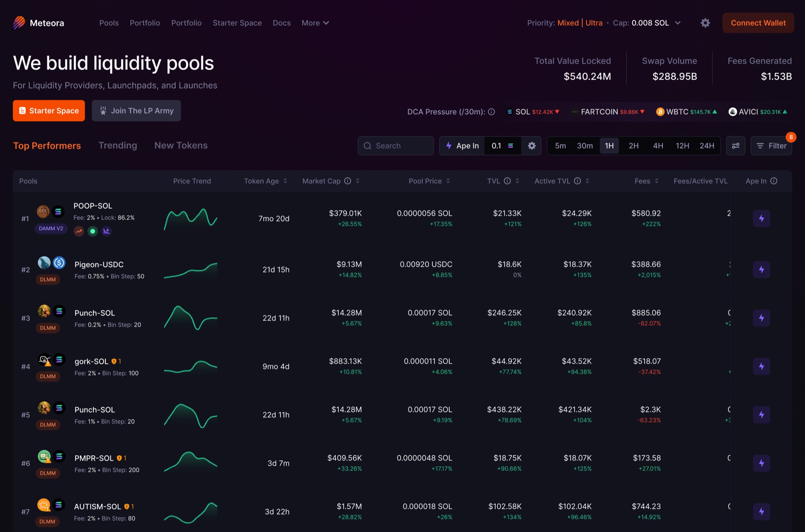
Task: Switch to the 2H timeframe
Action: click(x=634, y=146)
